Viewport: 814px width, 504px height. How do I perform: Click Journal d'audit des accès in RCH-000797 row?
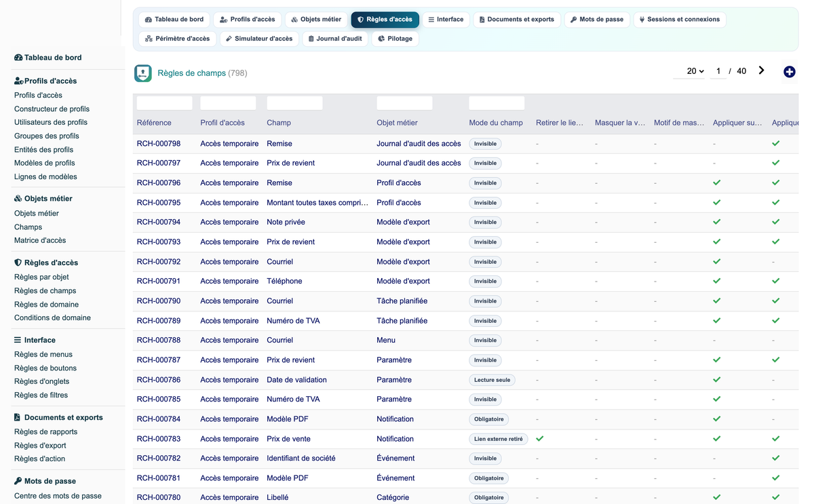point(419,163)
